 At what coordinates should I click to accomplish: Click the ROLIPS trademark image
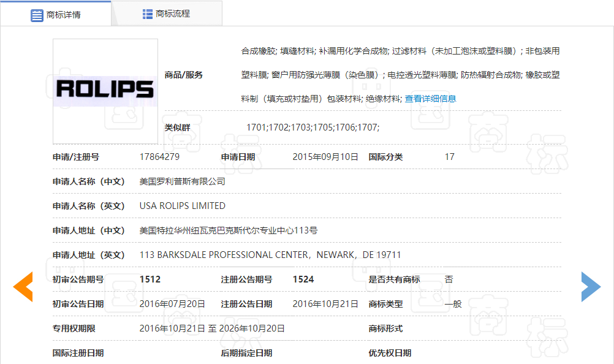coord(105,91)
